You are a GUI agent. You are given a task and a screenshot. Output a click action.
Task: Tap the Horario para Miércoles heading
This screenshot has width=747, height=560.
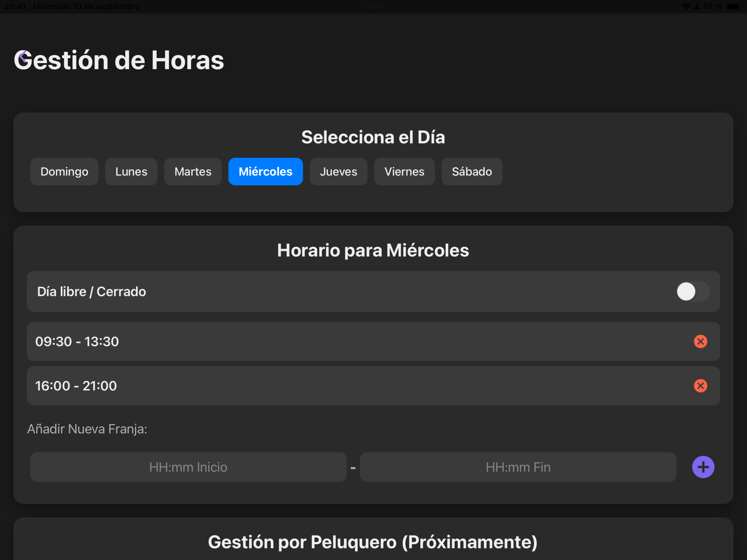tap(373, 250)
